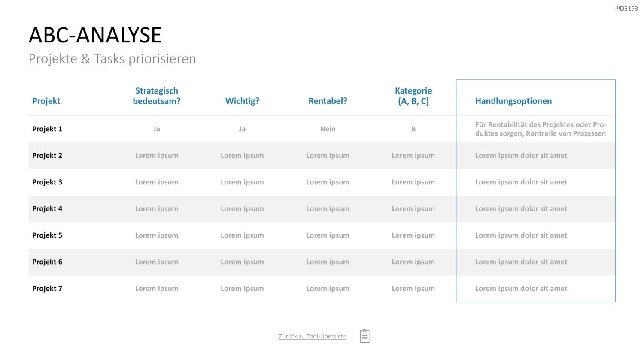Click Projekt 6 Strategisch bedeutsam cell
Viewport: 644px width, 362px height.
tap(157, 262)
